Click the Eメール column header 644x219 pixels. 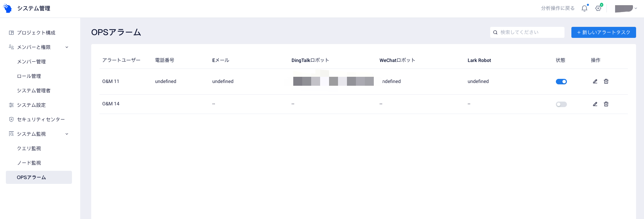click(221, 60)
